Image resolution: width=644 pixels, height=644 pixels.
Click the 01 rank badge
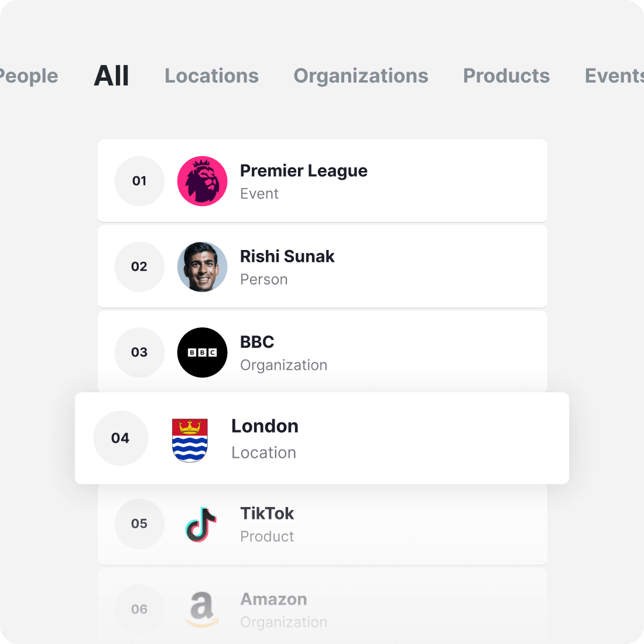click(139, 181)
